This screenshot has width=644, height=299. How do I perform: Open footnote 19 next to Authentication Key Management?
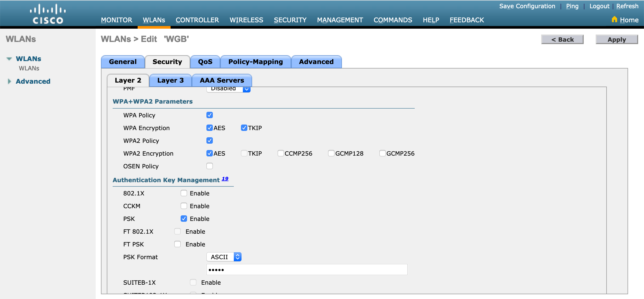point(225,178)
